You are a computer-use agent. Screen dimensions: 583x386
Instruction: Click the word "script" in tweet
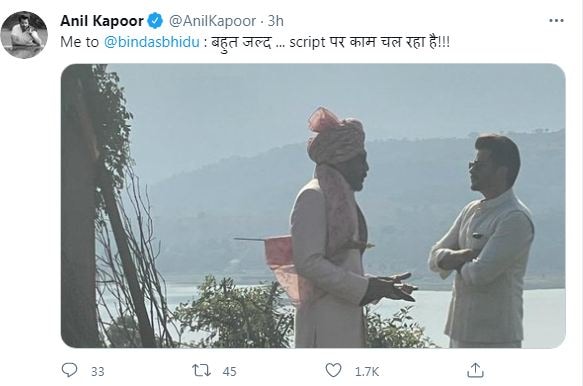[x=307, y=42]
